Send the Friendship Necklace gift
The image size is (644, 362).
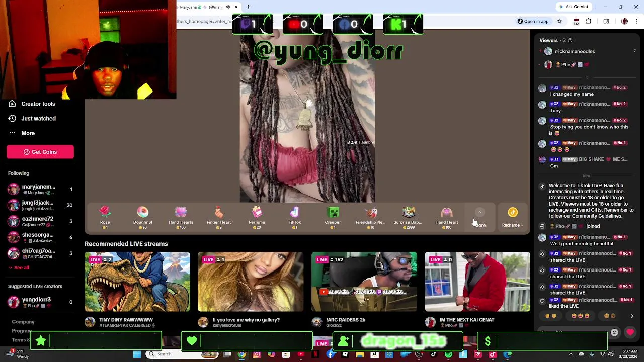point(371,218)
